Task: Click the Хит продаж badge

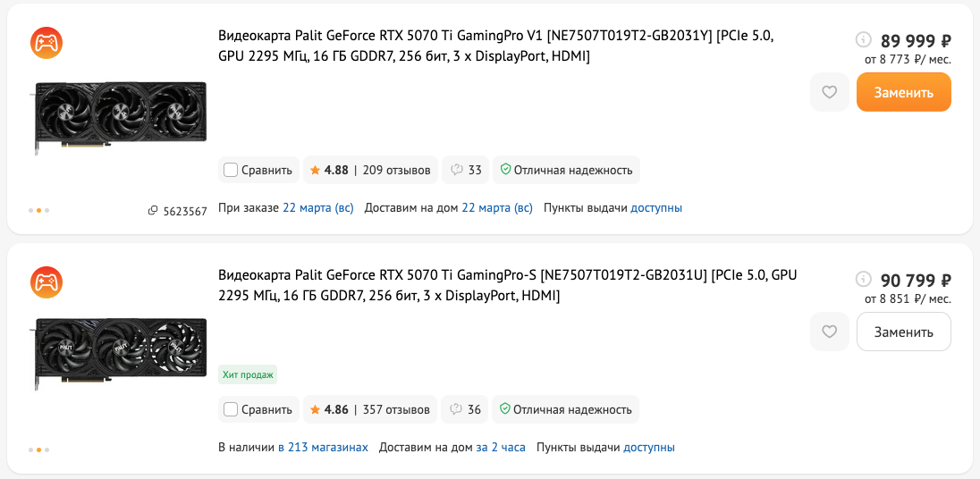Action: click(248, 374)
